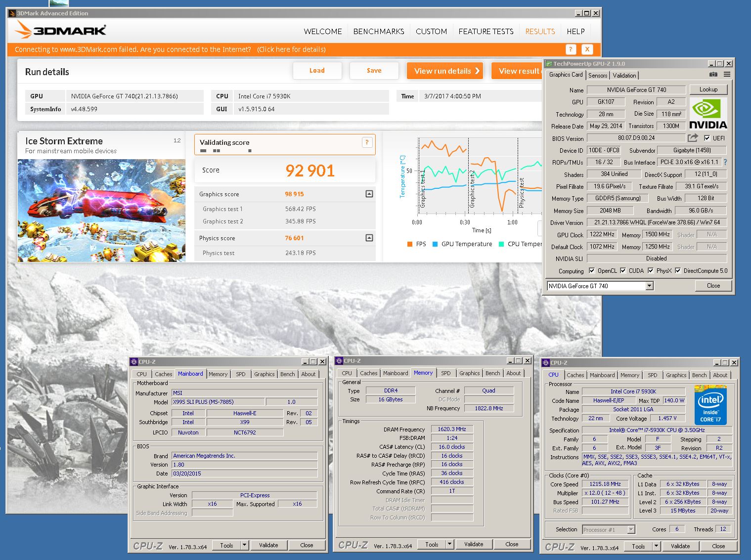Open the SPD tab in Memory CPU-Z window
This screenshot has height=560, width=751.
[x=446, y=373]
